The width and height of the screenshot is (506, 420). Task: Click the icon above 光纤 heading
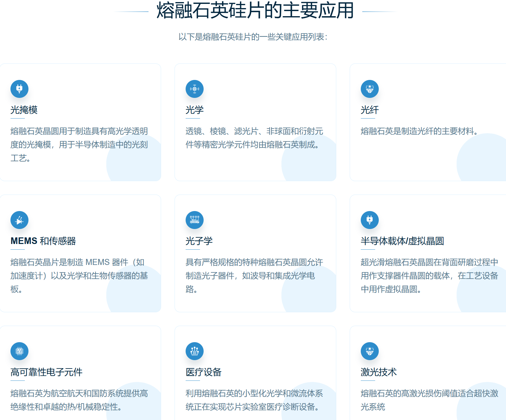point(370,89)
